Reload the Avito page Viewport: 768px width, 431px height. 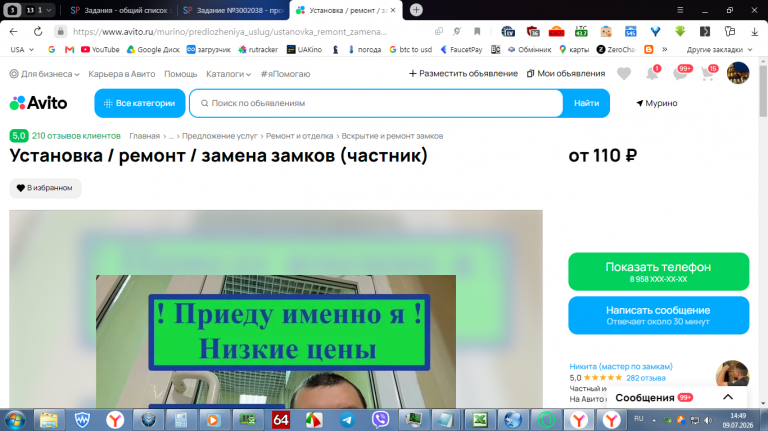pos(38,31)
